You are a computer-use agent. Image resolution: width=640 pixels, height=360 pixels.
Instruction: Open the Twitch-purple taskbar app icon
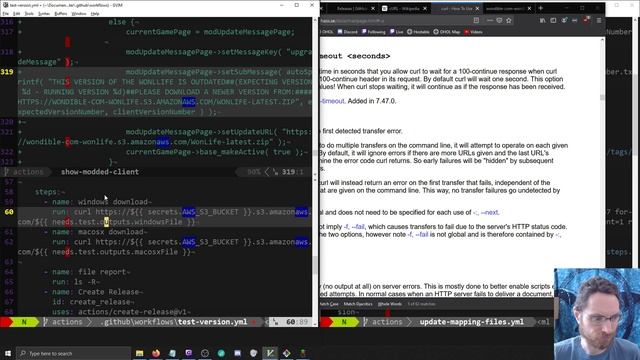point(189,353)
